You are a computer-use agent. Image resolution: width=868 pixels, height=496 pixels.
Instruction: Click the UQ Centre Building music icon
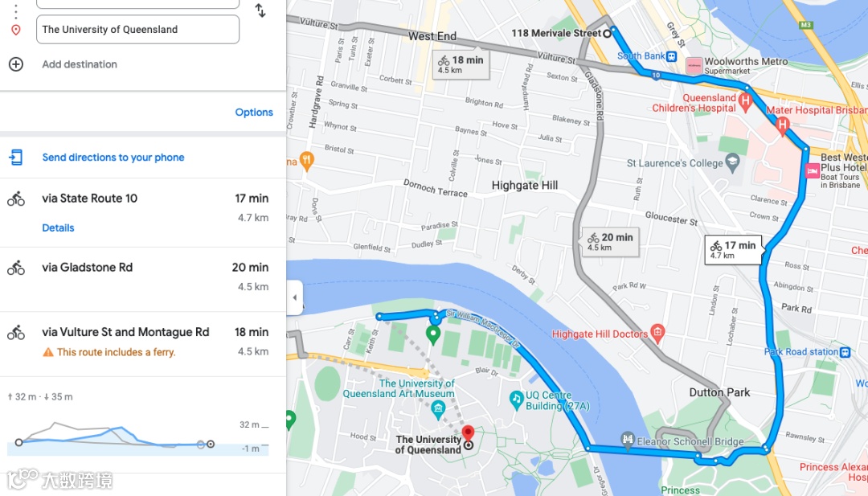coord(516,399)
